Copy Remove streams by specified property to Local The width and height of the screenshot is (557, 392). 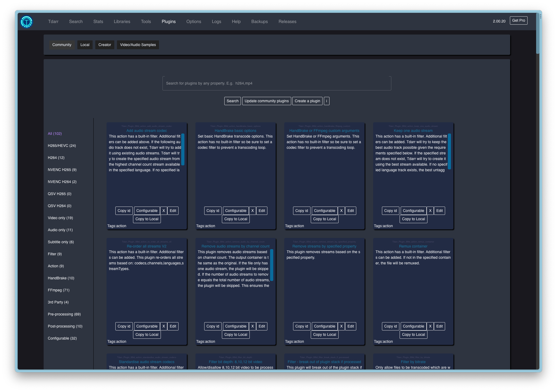click(324, 334)
